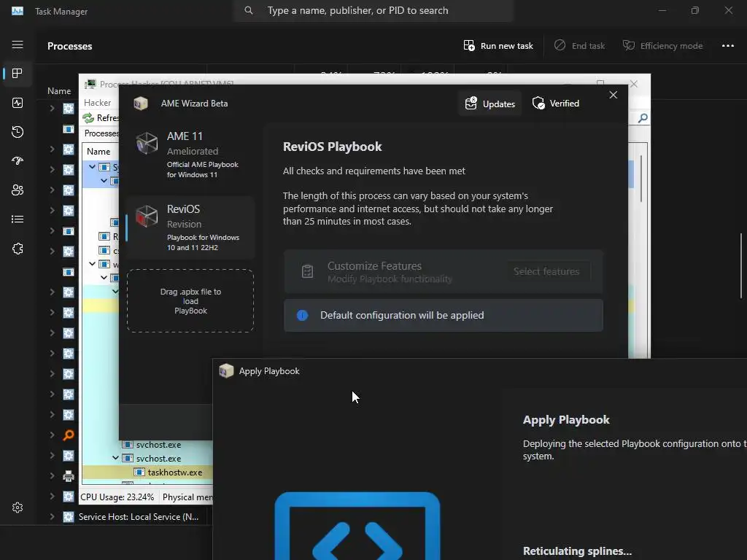This screenshot has height=560, width=747.
Task: Click Physical memory status in Process Hacker
Action: [x=187, y=497]
